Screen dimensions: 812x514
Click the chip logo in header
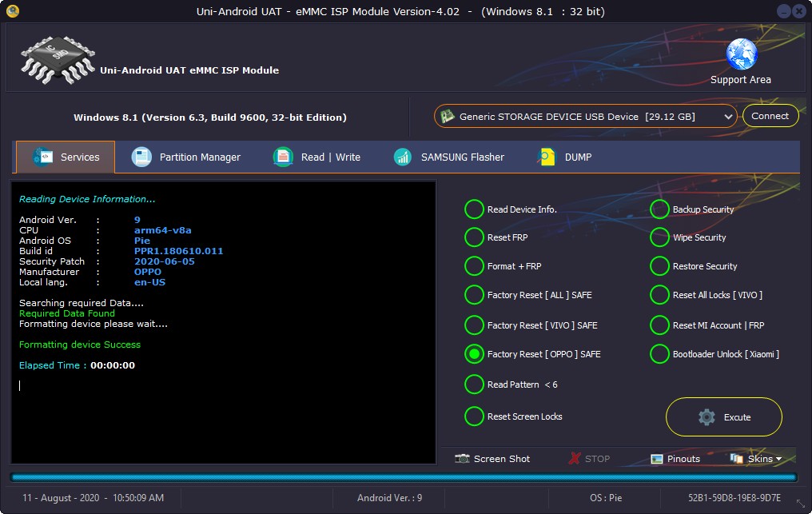click(x=57, y=61)
